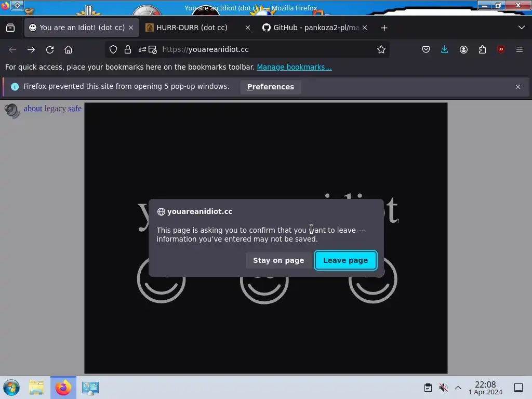Toggle the muted volume tray icon
This screenshot has width=532, height=399.
pyautogui.click(x=443, y=388)
